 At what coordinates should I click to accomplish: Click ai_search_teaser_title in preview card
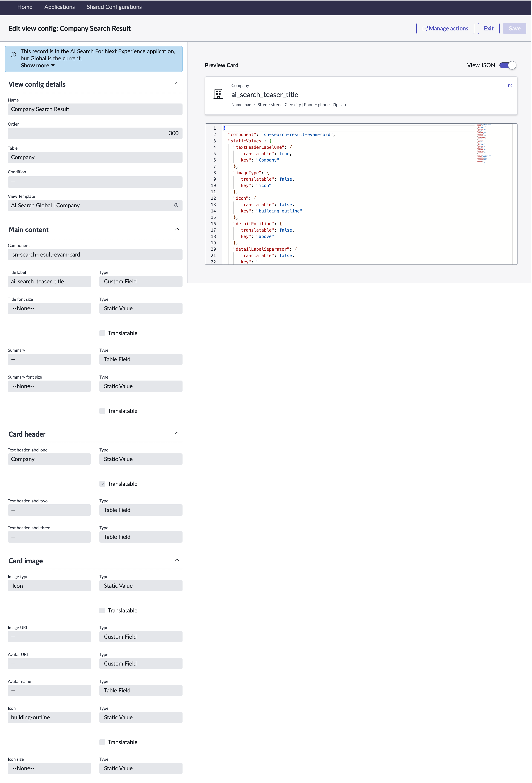point(264,95)
